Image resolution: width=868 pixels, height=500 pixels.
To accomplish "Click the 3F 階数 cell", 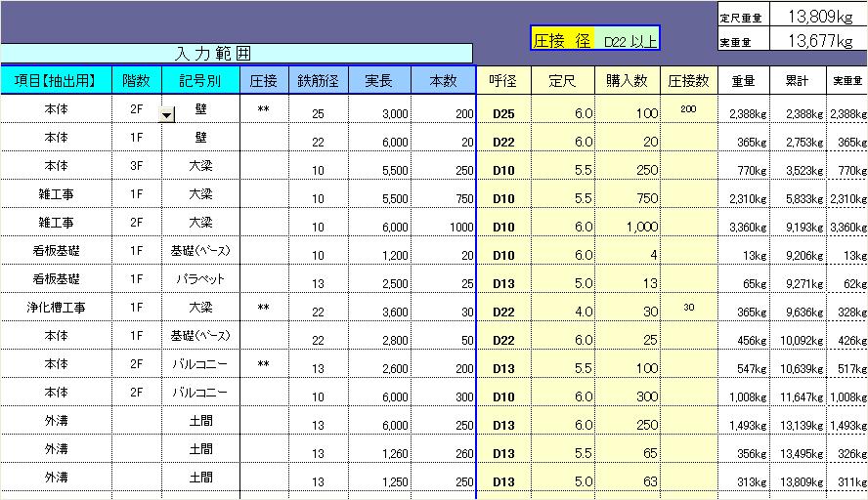I will click(x=137, y=165).
